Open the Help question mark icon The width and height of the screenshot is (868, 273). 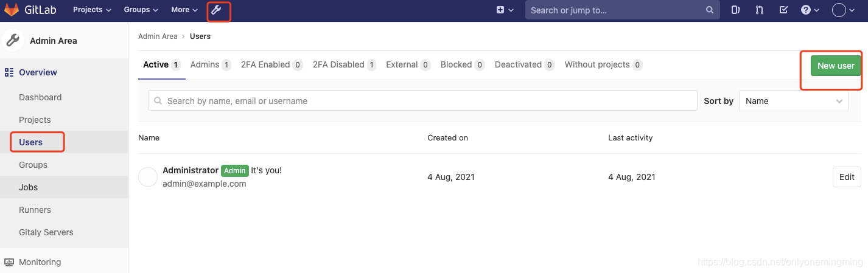click(x=806, y=10)
